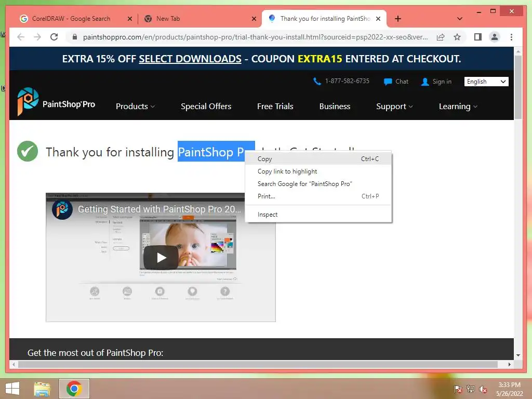Click Sign in
Image resolution: width=532 pixels, height=399 pixels.
coord(436,82)
